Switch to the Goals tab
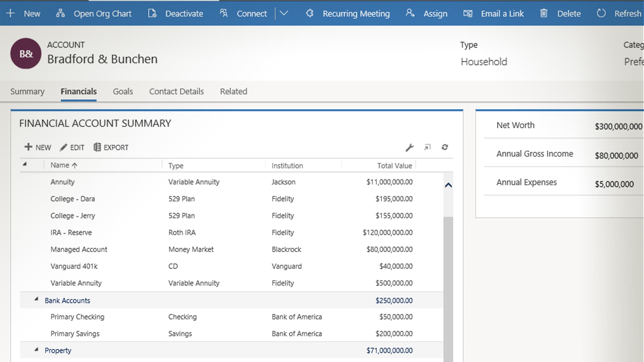Viewport: 644px width, 362px height. click(x=123, y=92)
